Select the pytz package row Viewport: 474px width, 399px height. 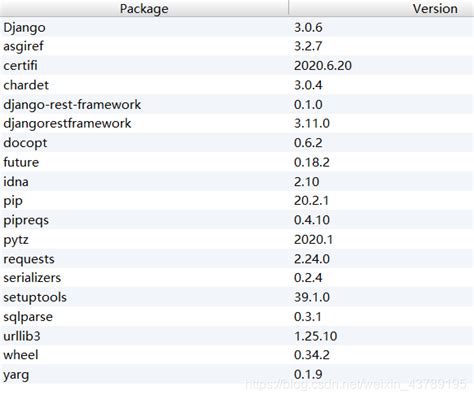pyautogui.click(x=237, y=239)
